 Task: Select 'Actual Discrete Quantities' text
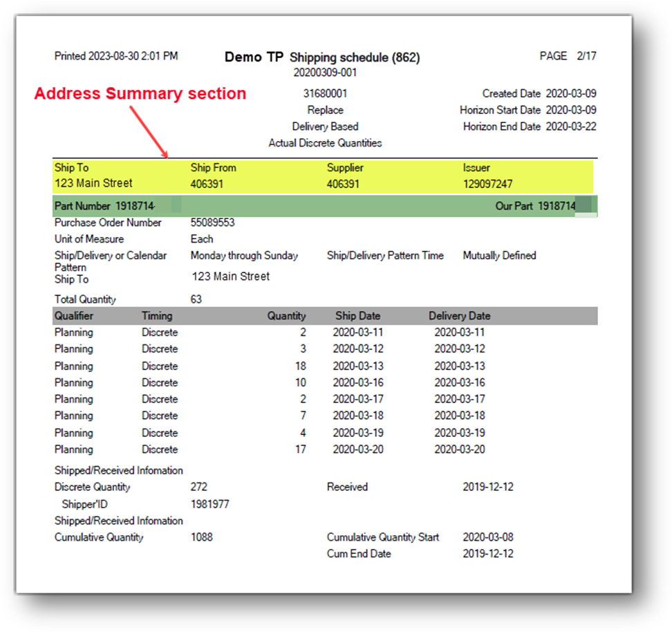coord(326,142)
